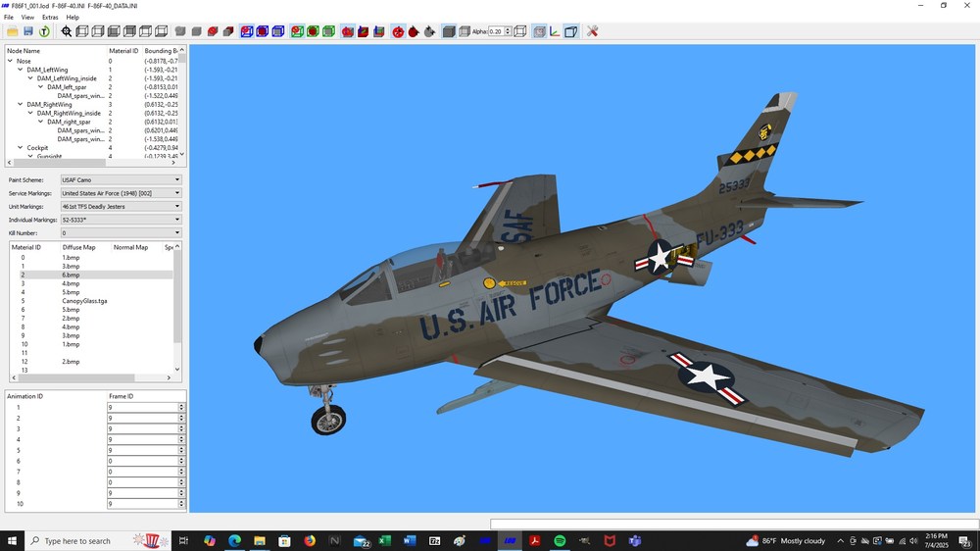The width and height of the screenshot is (980, 551).
Task: Click the transparent gray cube icon left of Alpha
Action: tap(464, 31)
